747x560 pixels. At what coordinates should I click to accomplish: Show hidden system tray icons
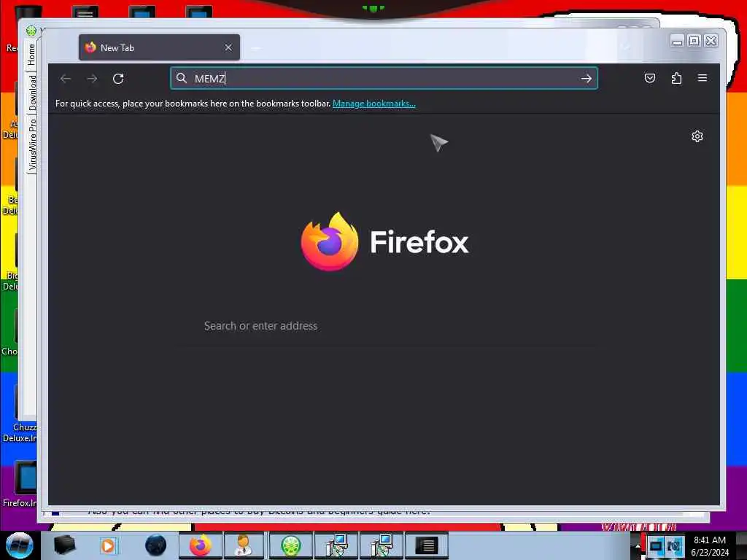point(637,546)
